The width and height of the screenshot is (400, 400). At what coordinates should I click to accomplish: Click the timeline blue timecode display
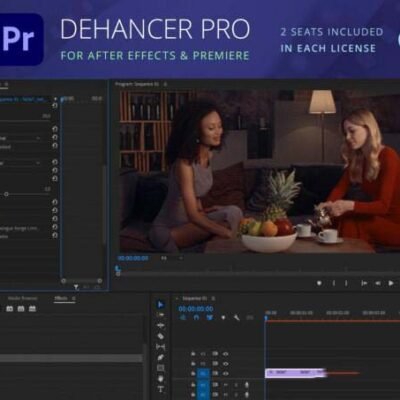click(196, 309)
